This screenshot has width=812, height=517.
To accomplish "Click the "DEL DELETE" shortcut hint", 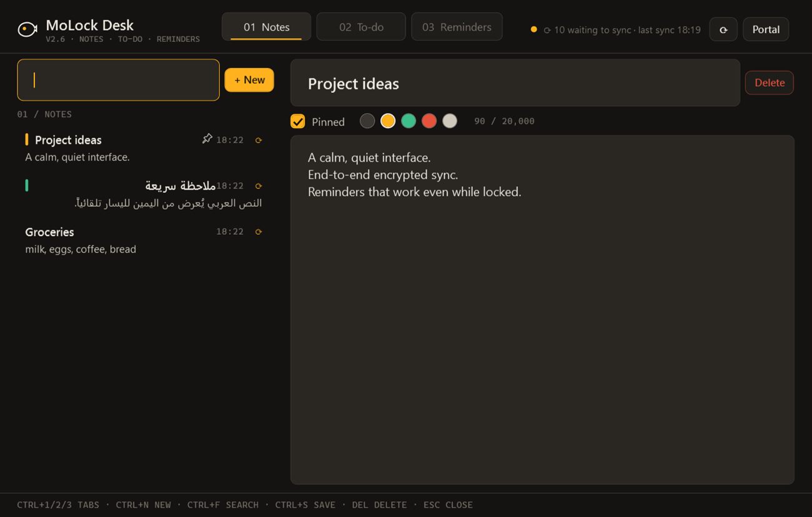I will coord(379,505).
